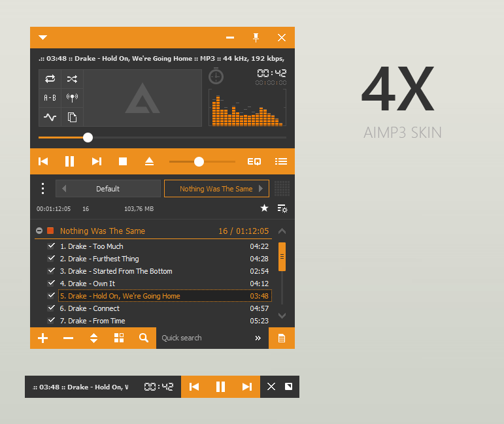Select track Drake - Furthest Thing
The height and width of the screenshot is (424, 504).
click(165, 259)
